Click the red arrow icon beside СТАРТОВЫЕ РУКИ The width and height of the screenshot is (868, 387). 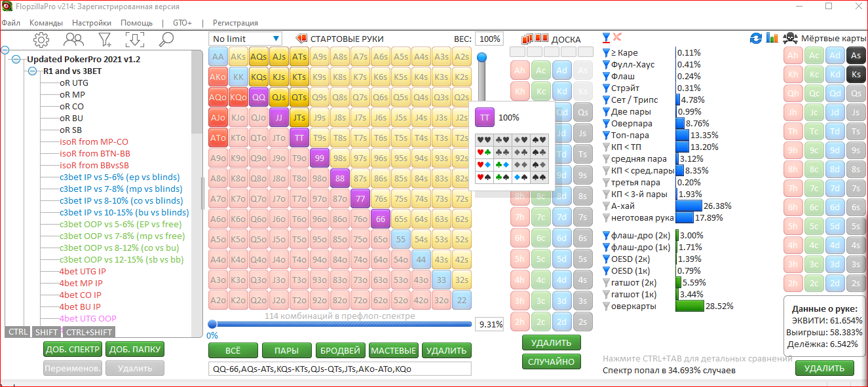[x=301, y=39]
